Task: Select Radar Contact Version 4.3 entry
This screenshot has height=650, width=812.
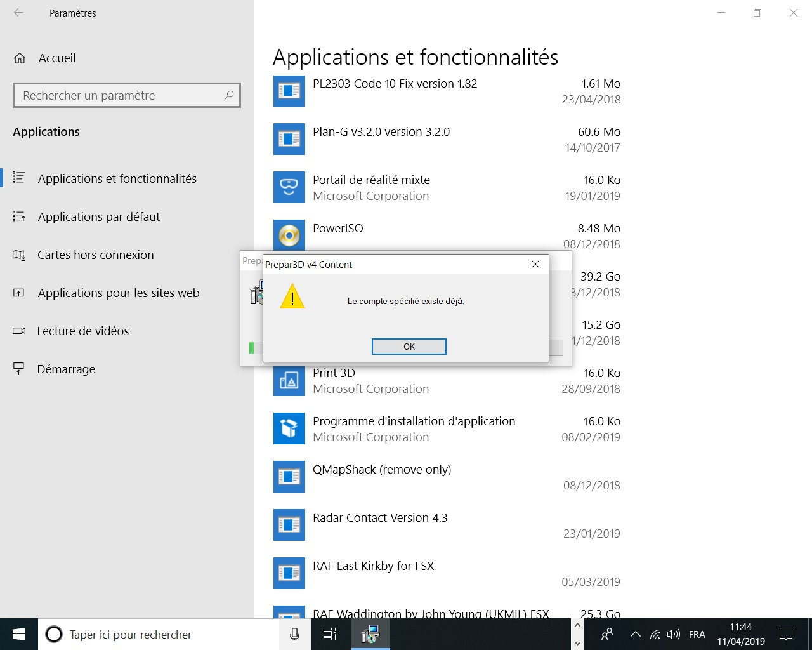Action: [x=447, y=525]
